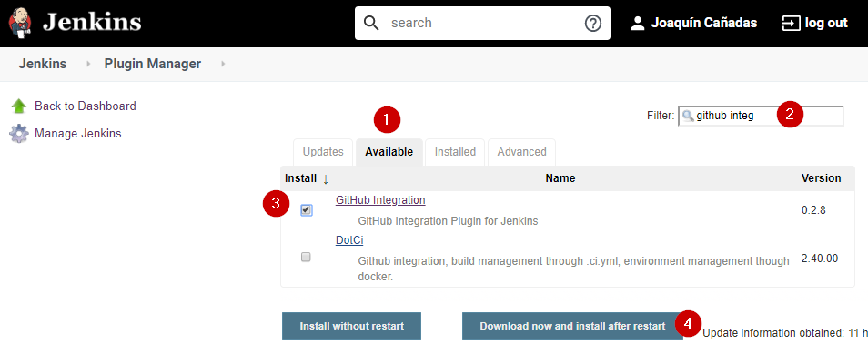Click the Version column header
This screenshot has width=868, height=355.
tap(821, 178)
